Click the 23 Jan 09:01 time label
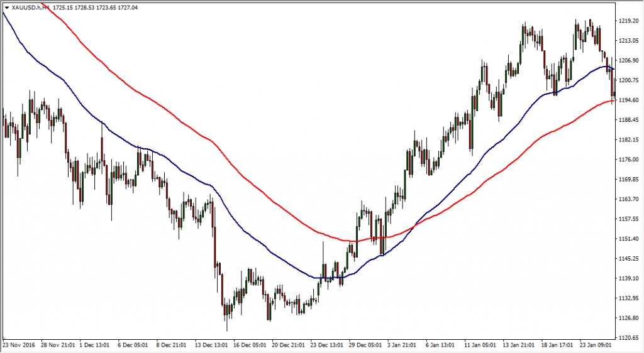The width and height of the screenshot is (644, 353). coord(596,345)
